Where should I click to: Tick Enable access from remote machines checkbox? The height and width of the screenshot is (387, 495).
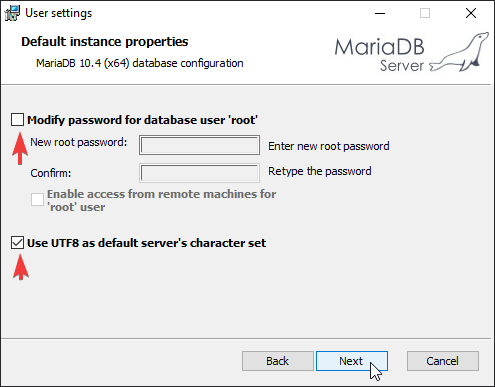tap(37, 200)
